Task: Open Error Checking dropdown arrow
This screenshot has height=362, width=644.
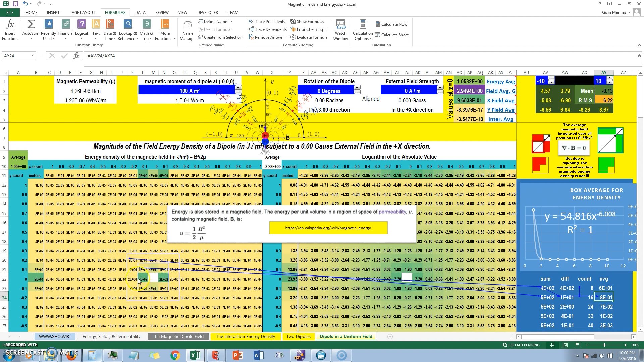Action: point(327,29)
